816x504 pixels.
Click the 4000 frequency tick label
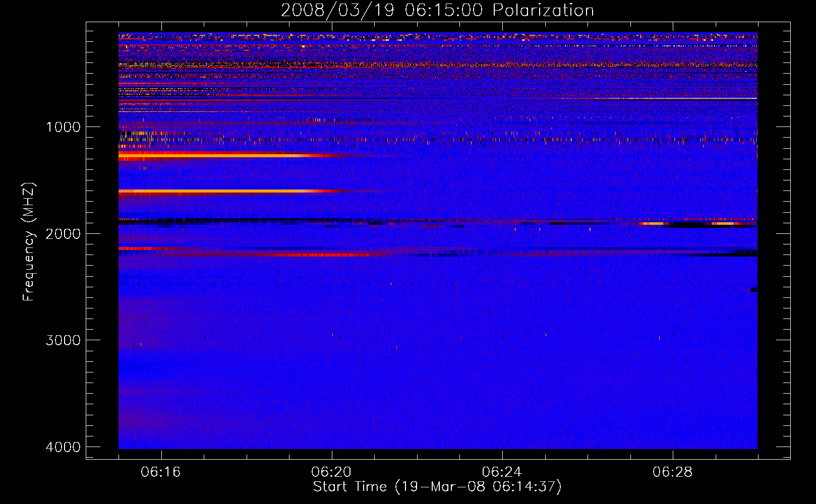(x=63, y=447)
